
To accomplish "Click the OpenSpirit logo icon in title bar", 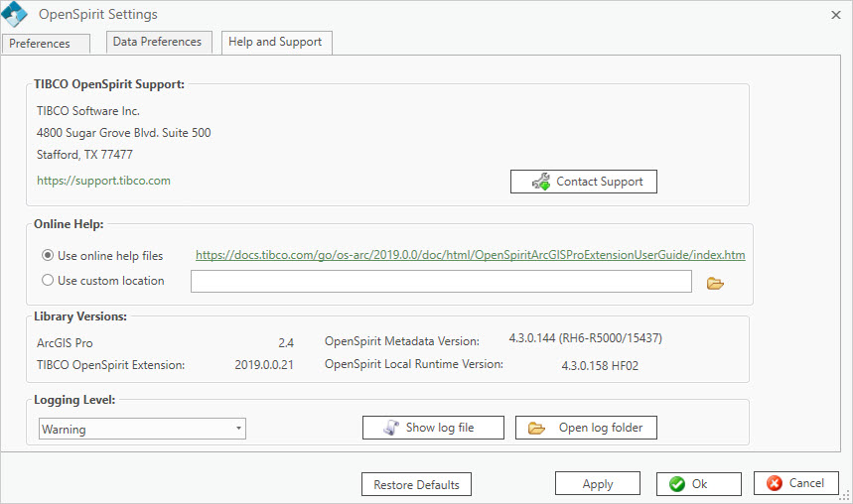I will 14,14.
